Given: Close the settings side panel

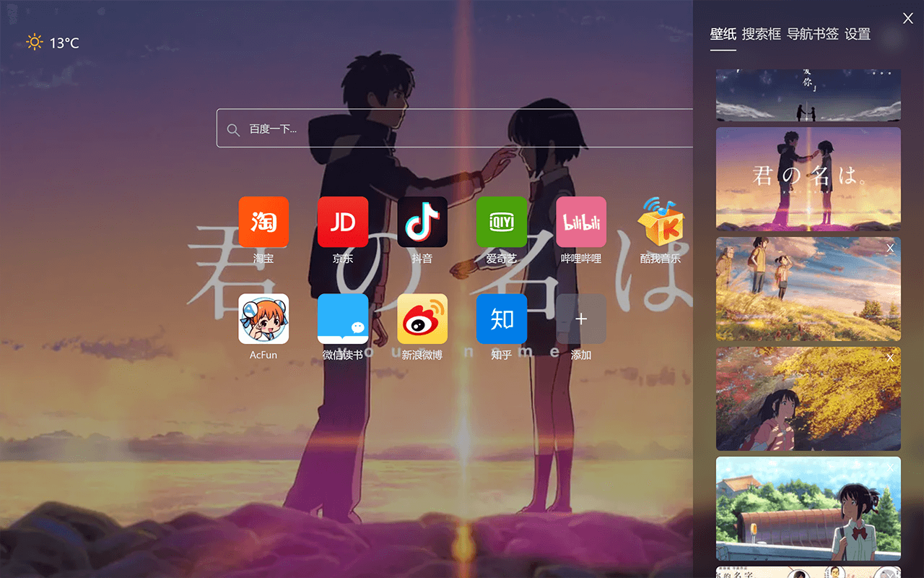Looking at the screenshot, I should point(908,18).
